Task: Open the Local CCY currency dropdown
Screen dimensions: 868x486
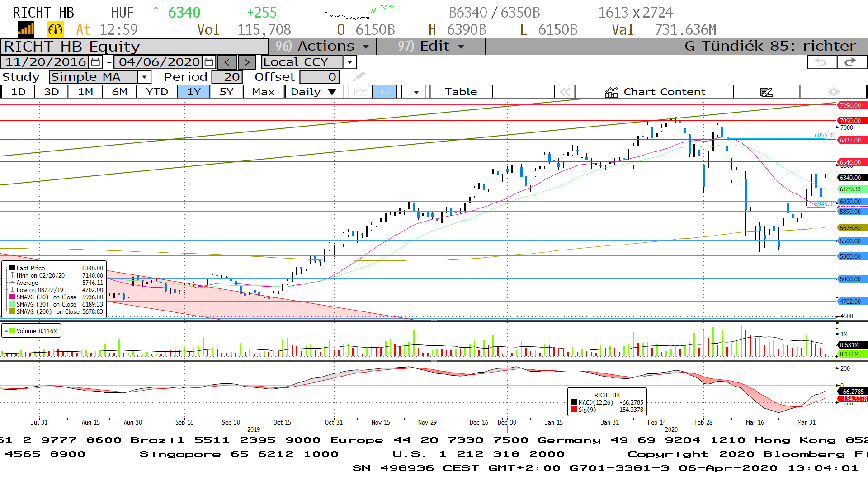Action: (x=349, y=62)
